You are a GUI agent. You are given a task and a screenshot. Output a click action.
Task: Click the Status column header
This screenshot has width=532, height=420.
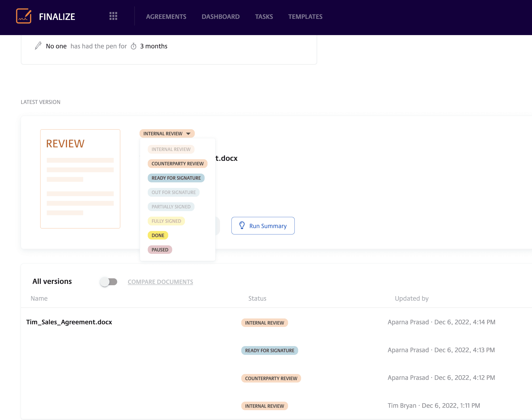(257, 299)
